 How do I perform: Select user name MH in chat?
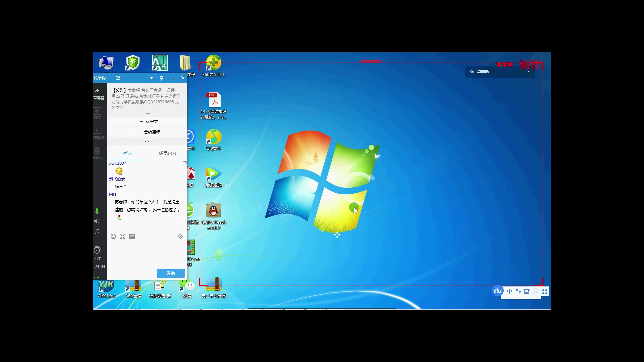coord(112,194)
